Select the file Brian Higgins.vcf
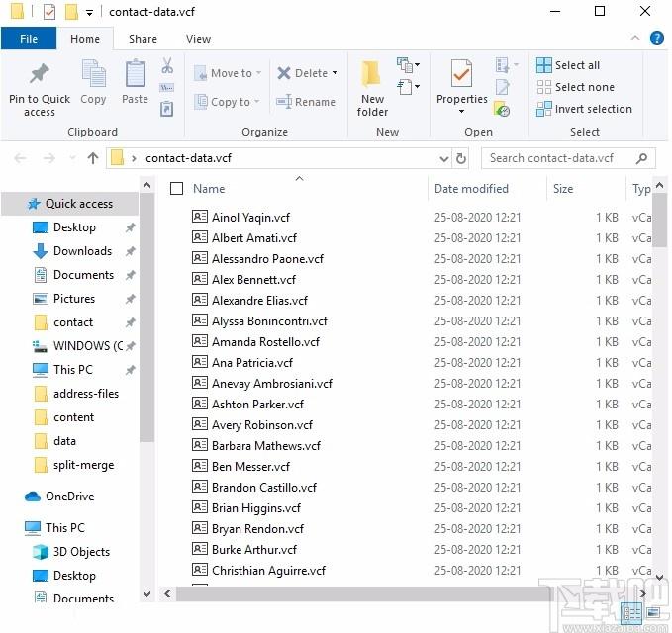This screenshot has width=672, height=633. 256,508
